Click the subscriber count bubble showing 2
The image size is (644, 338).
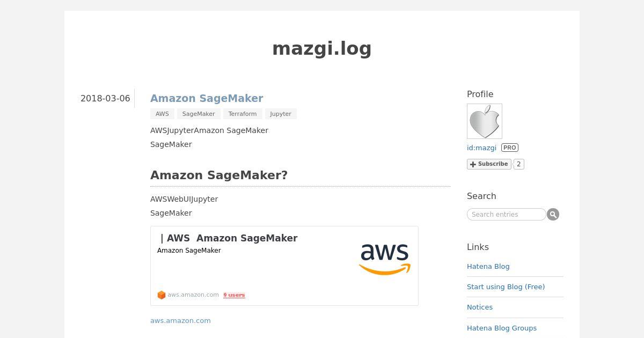click(x=518, y=164)
